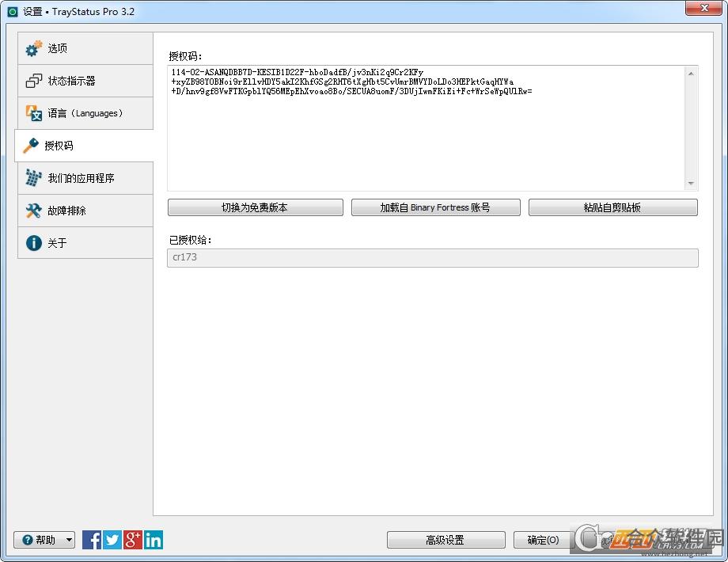Open the Twitter link icon
728x562 pixels.
pos(112,540)
